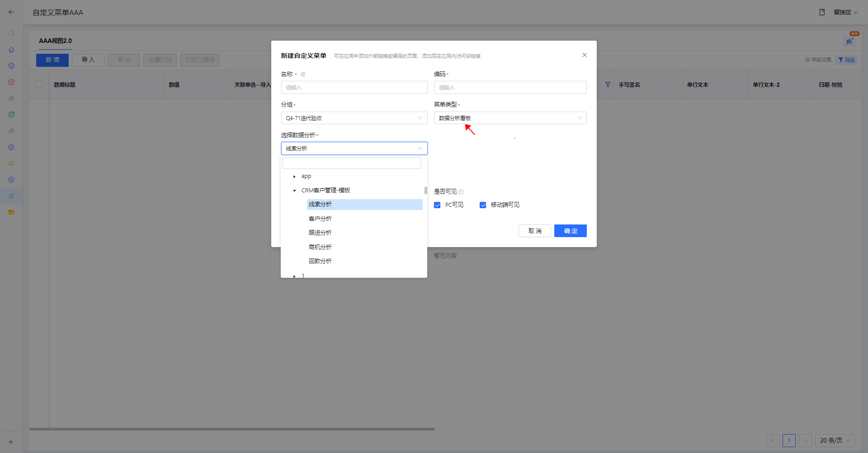
Task: Open the user menu chevron in the top bar
Action: coord(856,13)
